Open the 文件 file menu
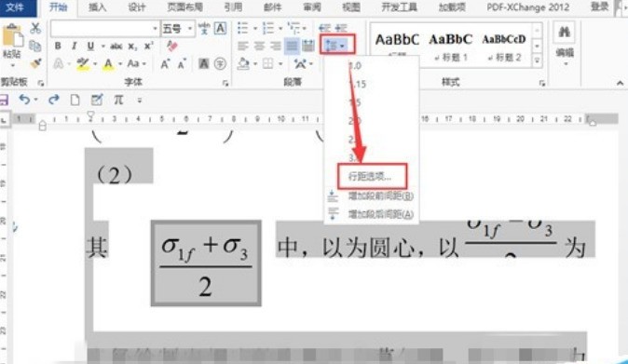This screenshot has width=628, height=364. point(15,7)
